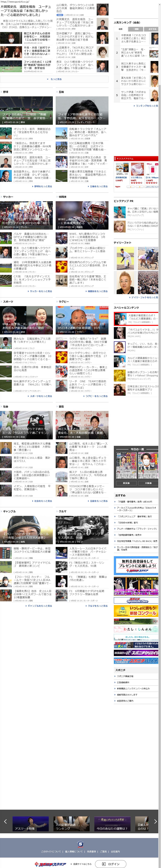Select the おすすめ ranking tab
161x868 pixels.
pos(152,29)
